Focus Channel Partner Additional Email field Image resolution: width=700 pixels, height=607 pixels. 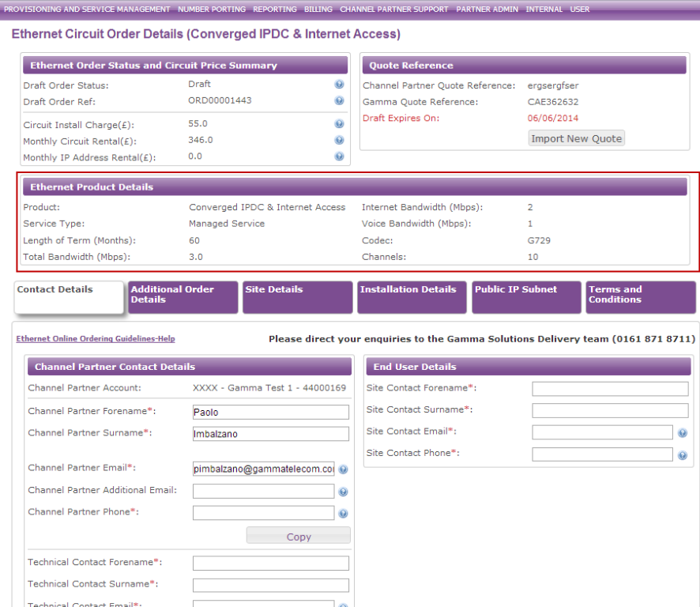[263, 491]
